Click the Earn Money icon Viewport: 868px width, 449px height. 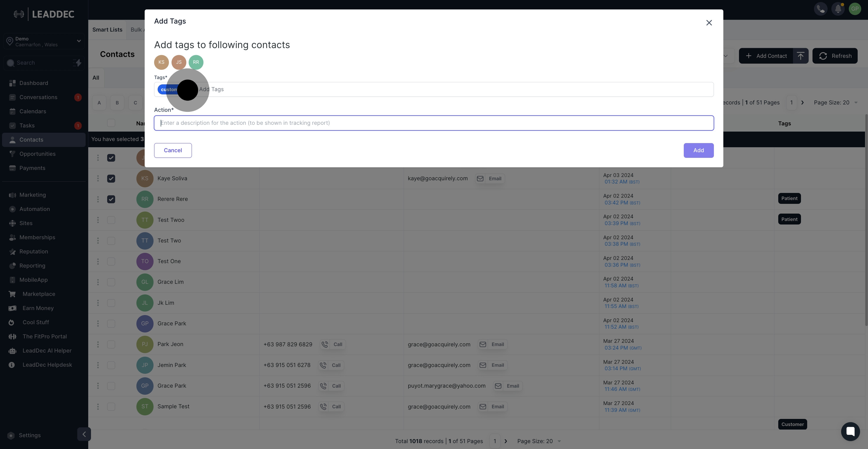[12, 308]
